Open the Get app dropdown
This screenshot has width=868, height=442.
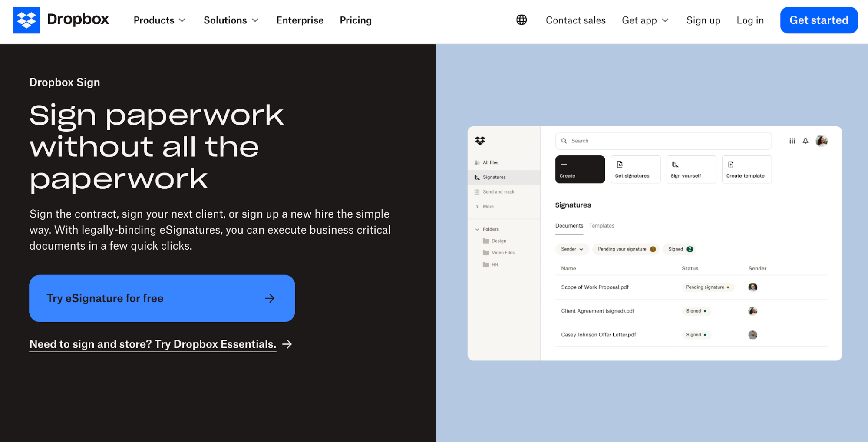click(x=645, y=20)
